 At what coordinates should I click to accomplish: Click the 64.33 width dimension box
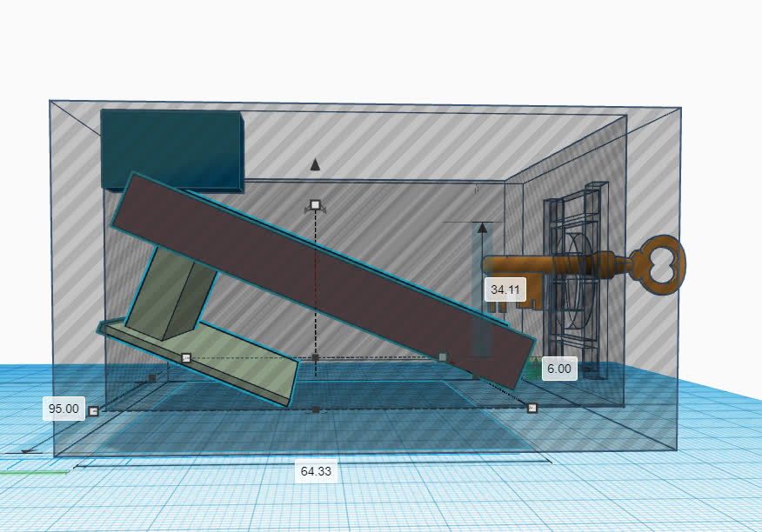point(316,471)
